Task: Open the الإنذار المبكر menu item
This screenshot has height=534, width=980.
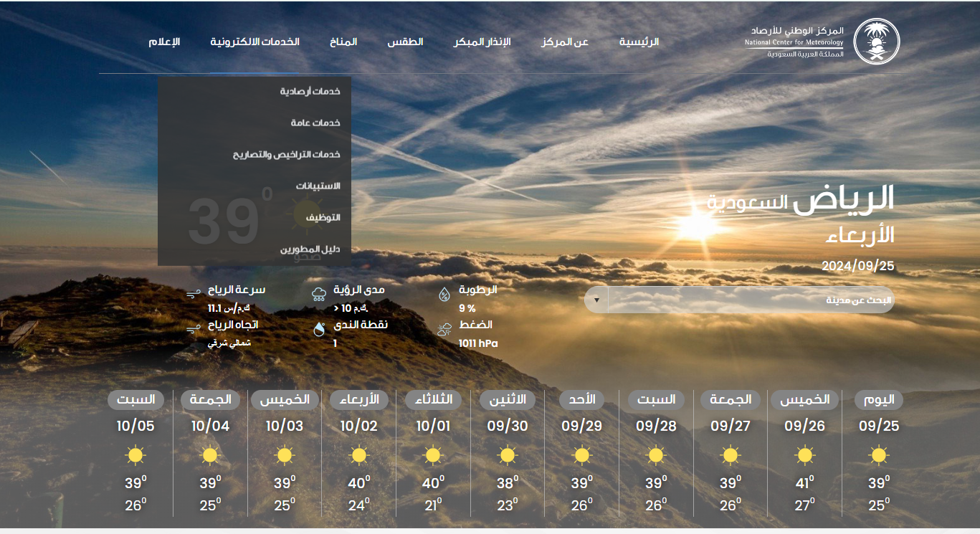Action: tap(482, 42)
